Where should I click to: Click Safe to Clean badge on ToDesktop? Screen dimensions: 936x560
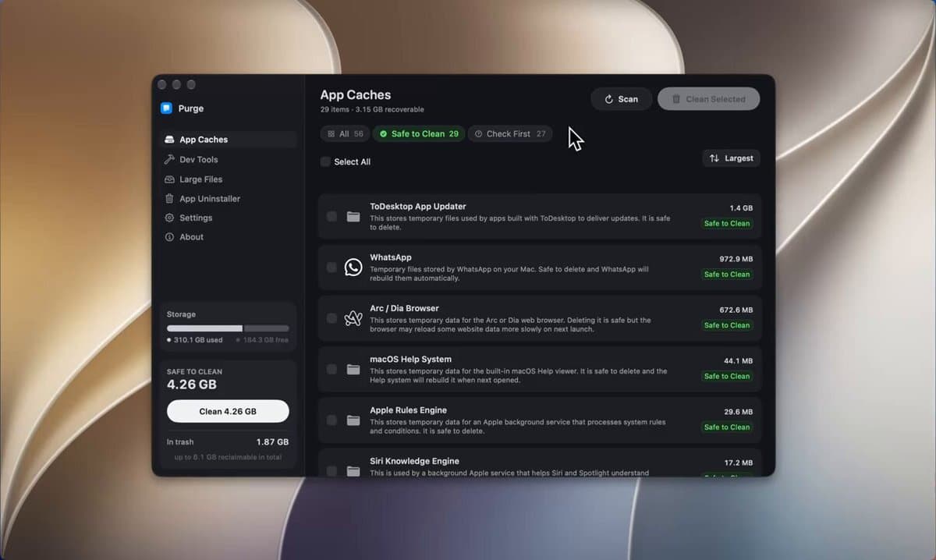[x=727, y=223]
